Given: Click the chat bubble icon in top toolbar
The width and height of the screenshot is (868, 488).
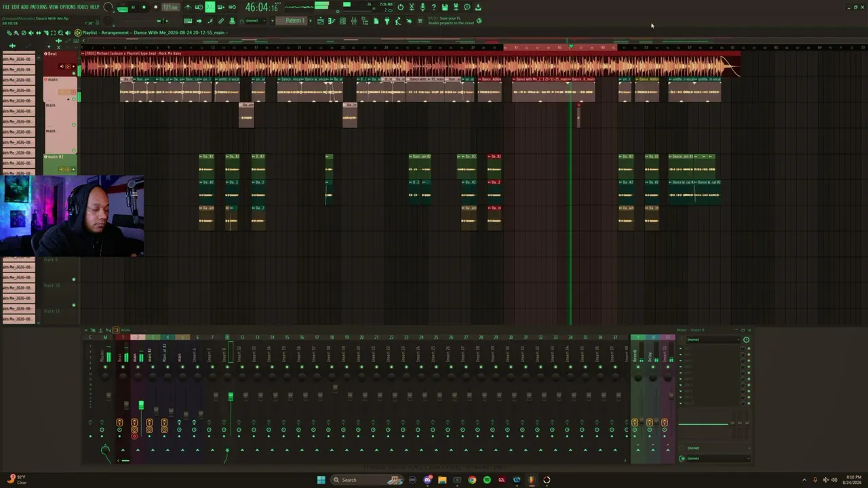Looking at the screenshot, I should point(467,7).
